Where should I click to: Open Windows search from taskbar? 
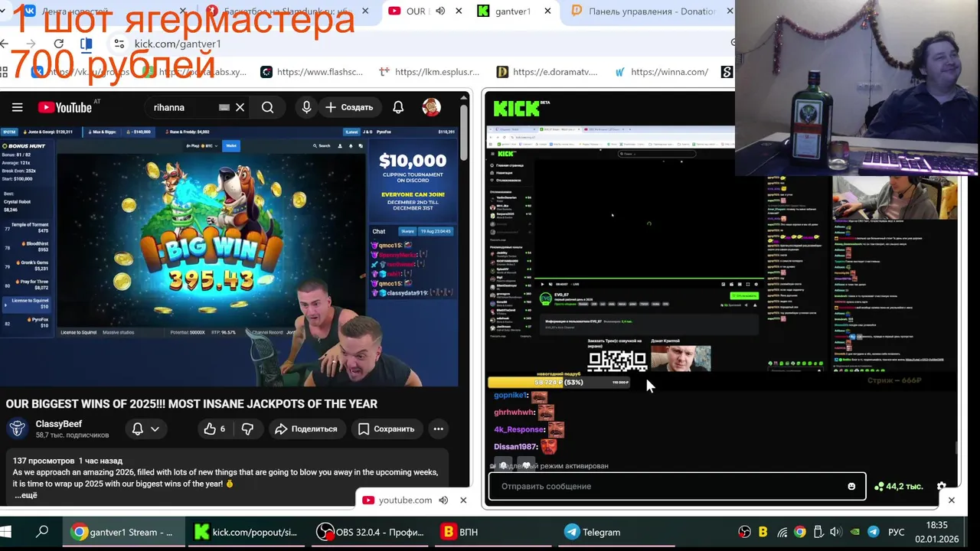click(42, 532)
